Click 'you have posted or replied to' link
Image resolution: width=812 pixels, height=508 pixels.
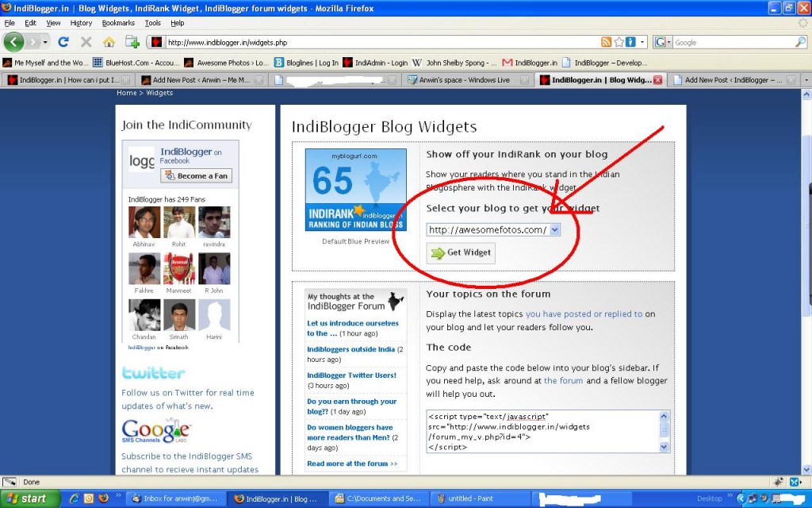point(584,314)
